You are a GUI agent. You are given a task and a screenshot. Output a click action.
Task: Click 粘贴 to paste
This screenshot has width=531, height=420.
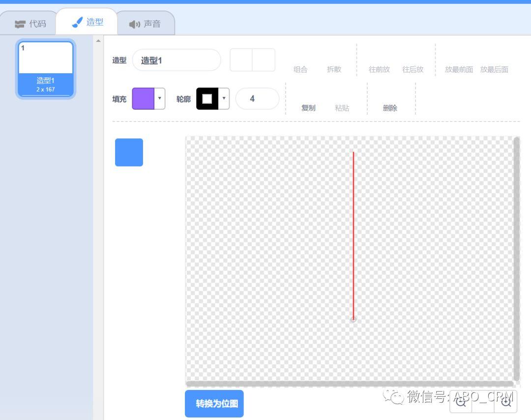tap(342, 108)
